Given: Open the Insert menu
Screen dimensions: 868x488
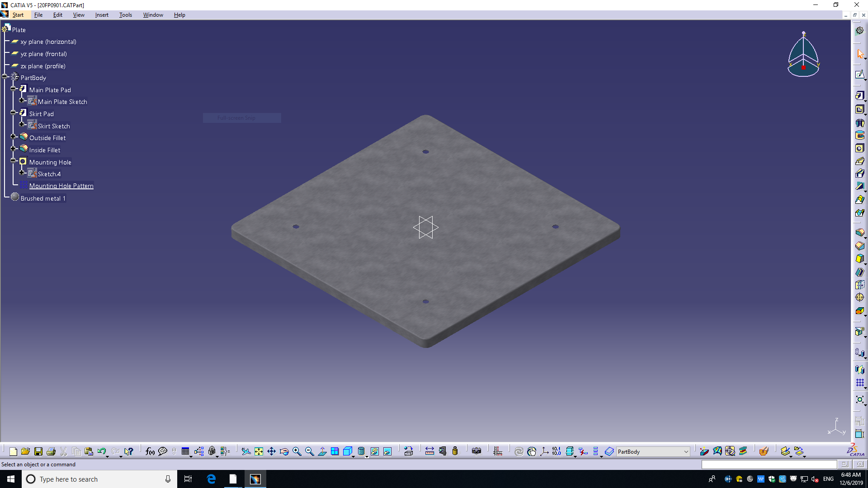Looking at the screenshot, I should click(101, 15).
